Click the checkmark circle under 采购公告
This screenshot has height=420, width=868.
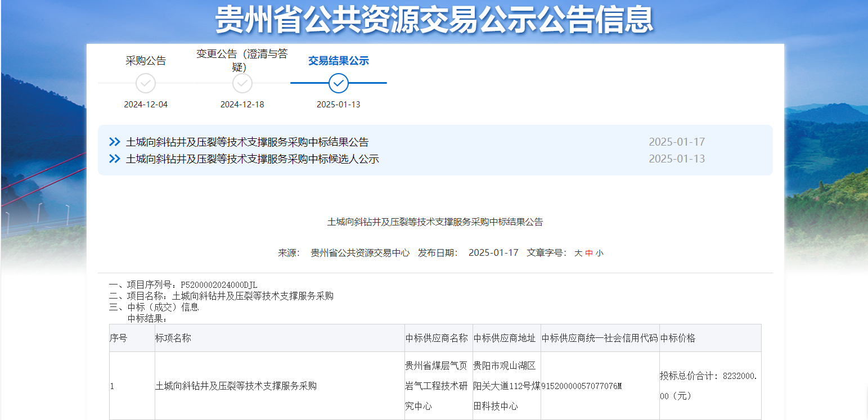146,83
